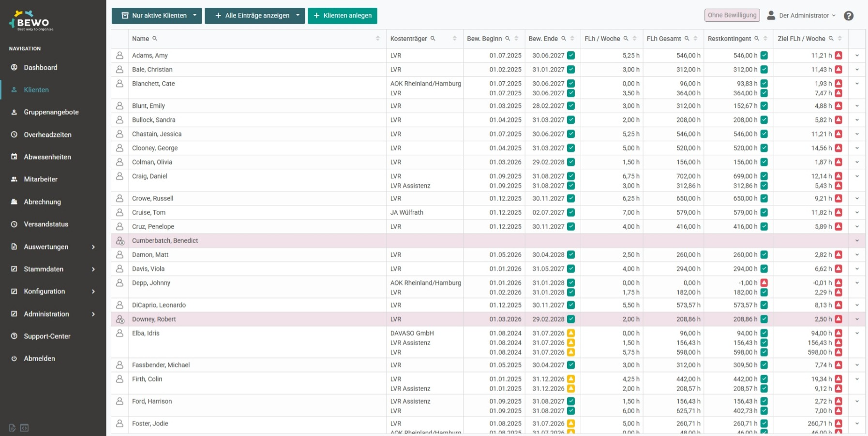Expand the Administration submenu

coord(93,314)
